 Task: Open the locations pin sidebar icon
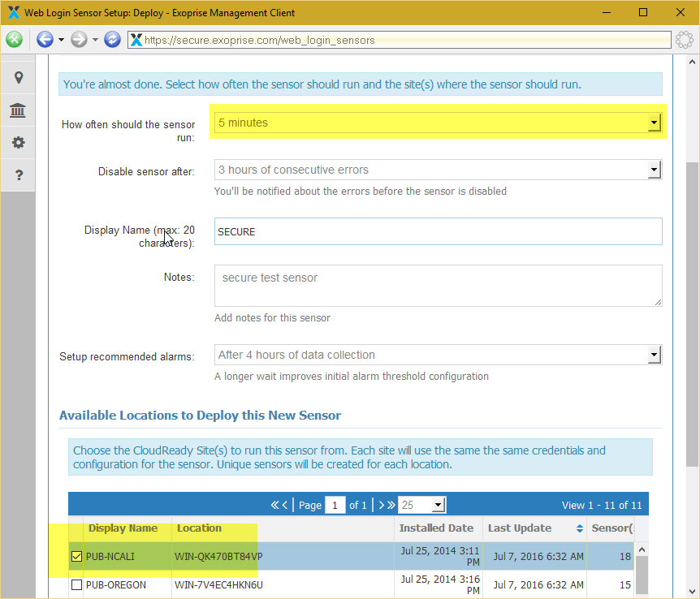pyautogui.click(x=19, y=78)
